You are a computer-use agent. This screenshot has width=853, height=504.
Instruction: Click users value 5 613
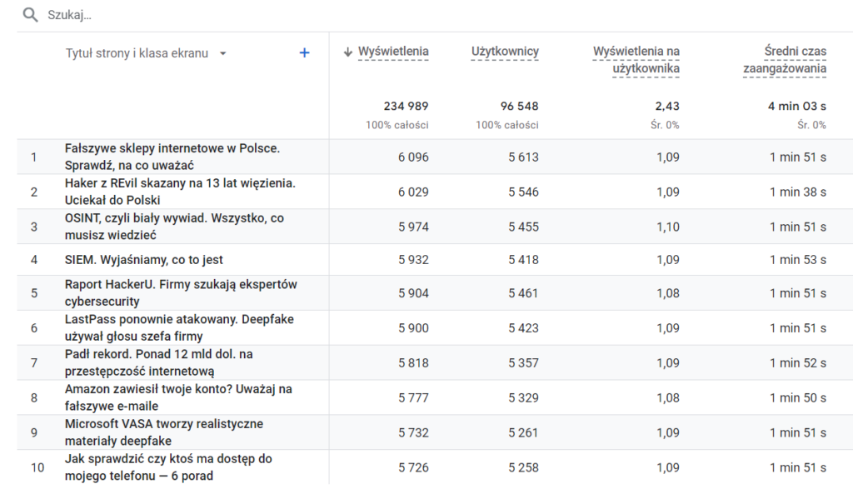523,157
